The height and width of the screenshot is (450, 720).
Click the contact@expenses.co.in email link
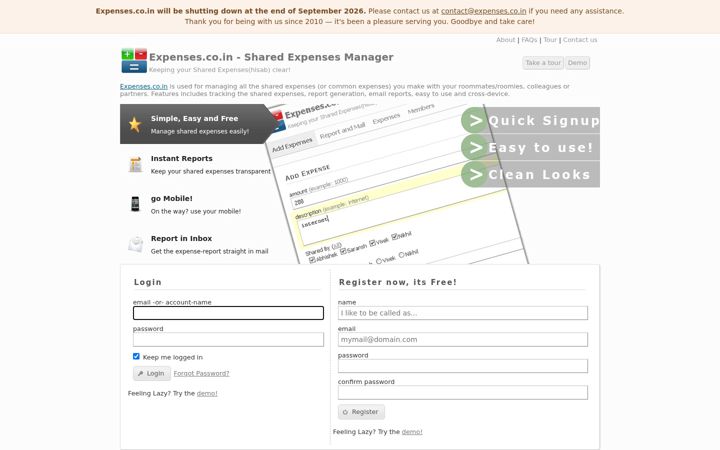click(x=484, y=11)
